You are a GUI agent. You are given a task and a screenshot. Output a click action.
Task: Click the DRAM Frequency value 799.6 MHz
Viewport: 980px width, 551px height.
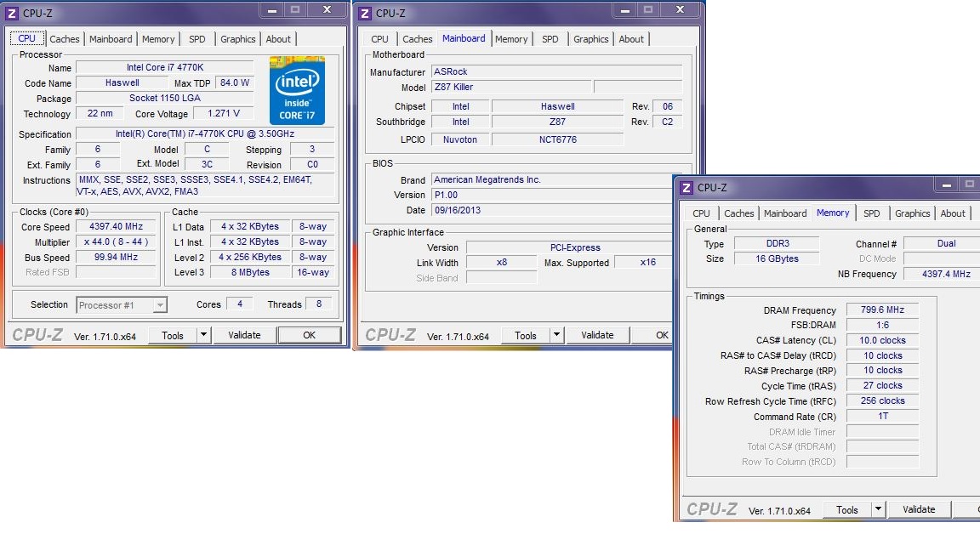tap(882, 310)
